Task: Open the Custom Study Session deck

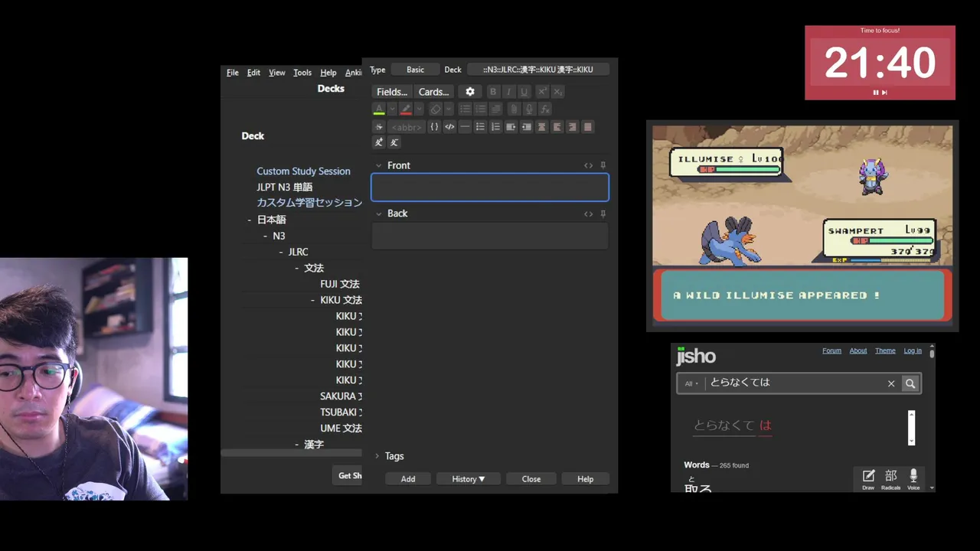Action: (303, 171)
